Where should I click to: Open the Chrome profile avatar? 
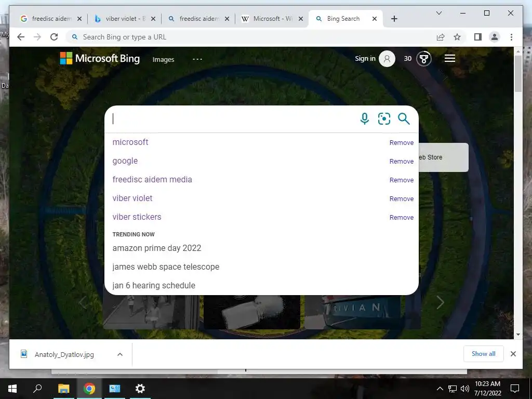495,37
